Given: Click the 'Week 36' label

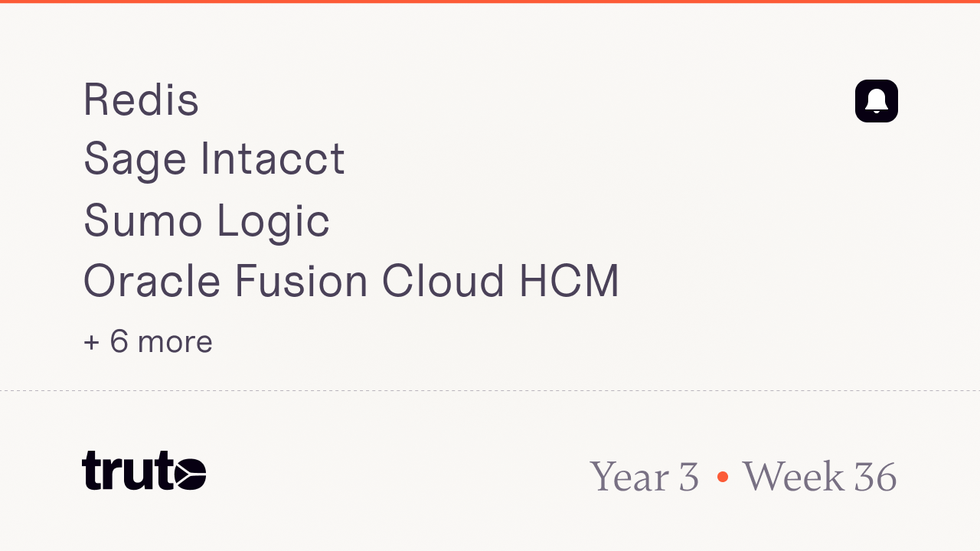Looking at the screenshot, I should tap(819, 477).
